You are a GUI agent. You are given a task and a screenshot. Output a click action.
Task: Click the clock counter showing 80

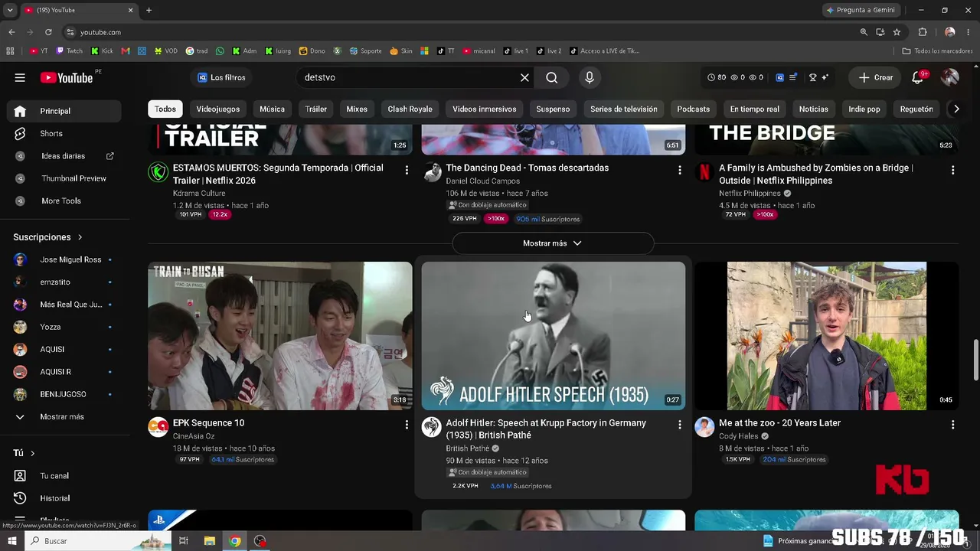(717, 77)
